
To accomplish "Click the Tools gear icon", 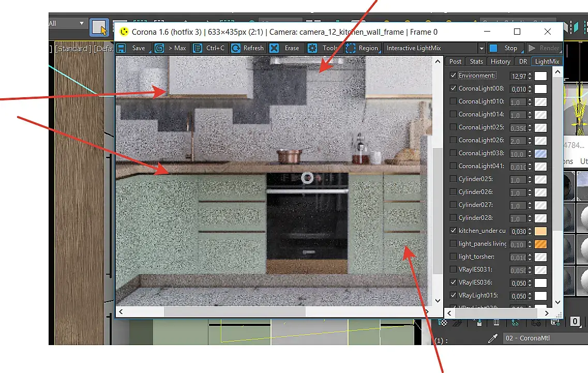I will (x=312, y=48).
